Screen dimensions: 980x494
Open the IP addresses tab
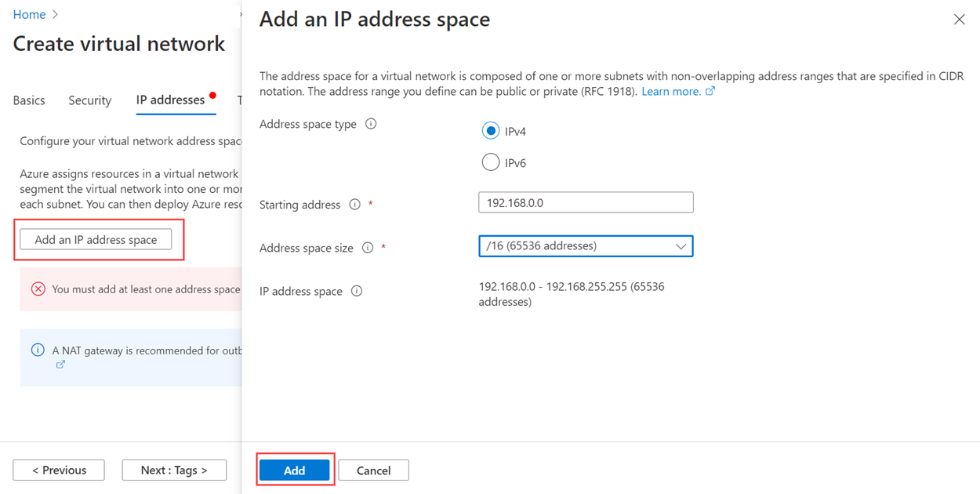click(x=170, y=100)
